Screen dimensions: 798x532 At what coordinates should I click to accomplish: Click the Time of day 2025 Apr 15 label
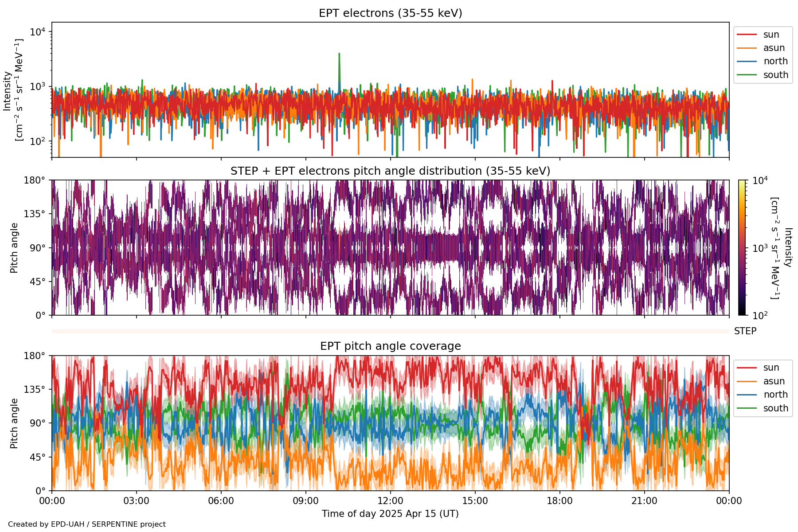tap(390, 514)
